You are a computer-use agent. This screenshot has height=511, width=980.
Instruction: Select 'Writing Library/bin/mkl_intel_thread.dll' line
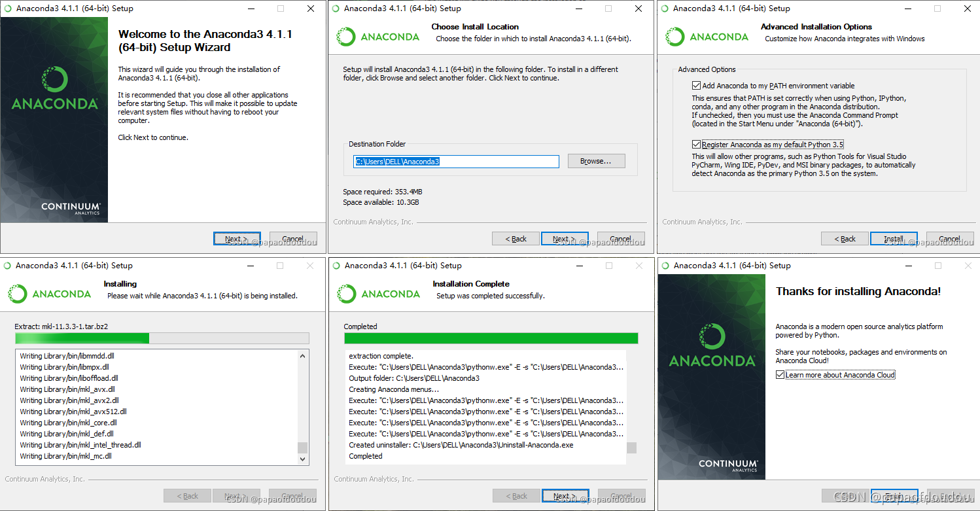point(80,445)
